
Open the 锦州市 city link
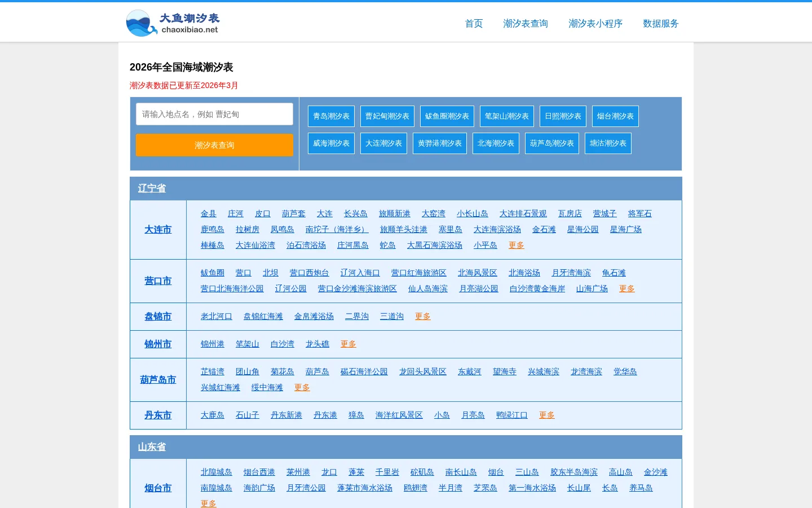tap(158, 344)
